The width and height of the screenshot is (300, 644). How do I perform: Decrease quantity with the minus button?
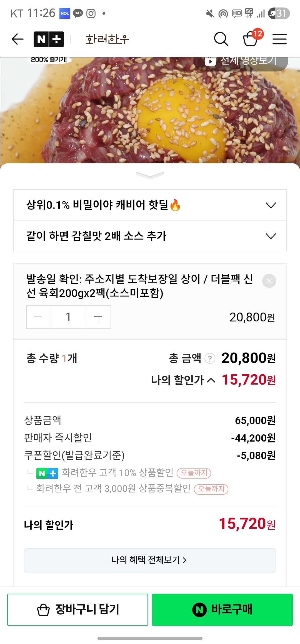click(39, 317)
